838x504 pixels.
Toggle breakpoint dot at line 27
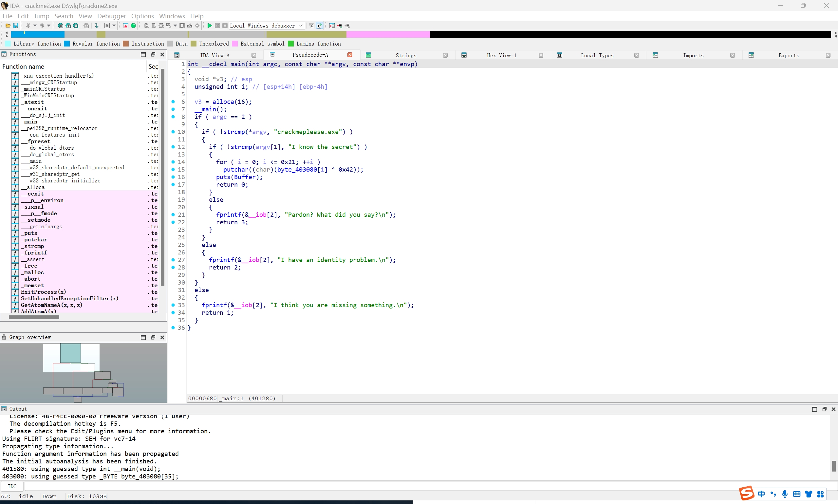[173, 260]
